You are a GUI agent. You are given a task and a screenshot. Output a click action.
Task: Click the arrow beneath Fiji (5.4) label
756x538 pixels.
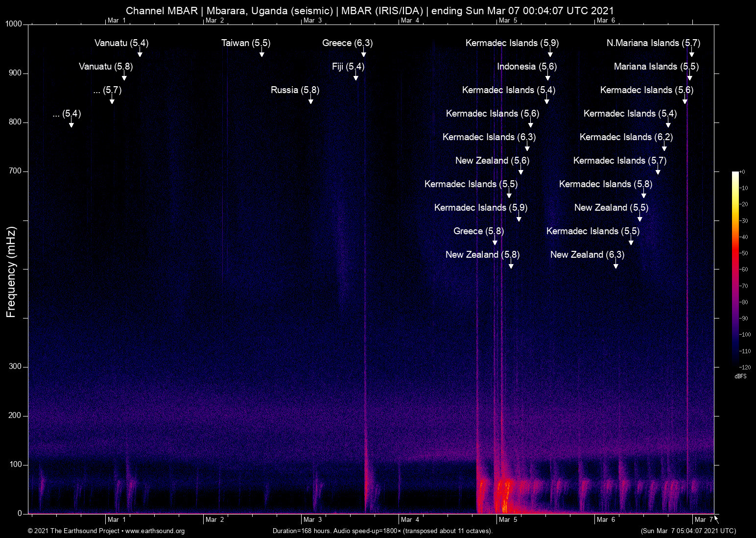(x=356, y=77)
